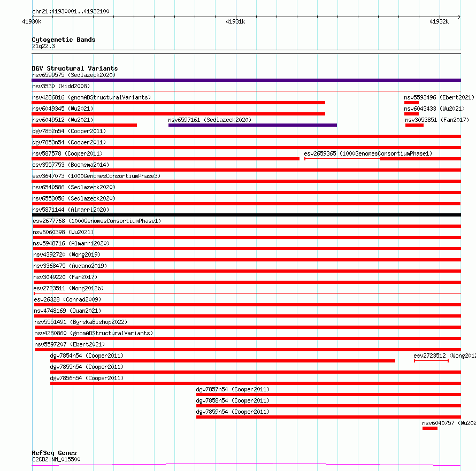This screenshot has width=476, height=471.
Task: Click nsv6040757 variant label
Action: [x=449, y=423]
